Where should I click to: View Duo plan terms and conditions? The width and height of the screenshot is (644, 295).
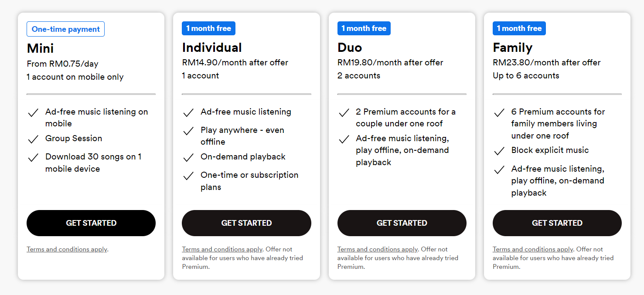(x=378, y=249)
